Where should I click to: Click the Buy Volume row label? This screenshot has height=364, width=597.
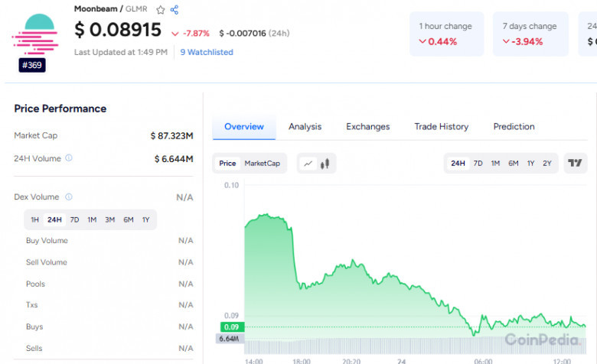click(x=47, y=240)
